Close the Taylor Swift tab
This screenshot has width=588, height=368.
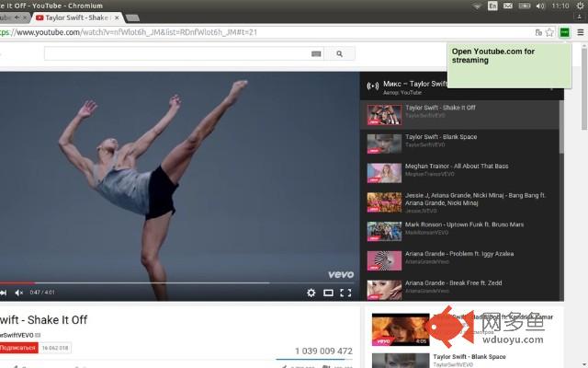pos(117,17)
